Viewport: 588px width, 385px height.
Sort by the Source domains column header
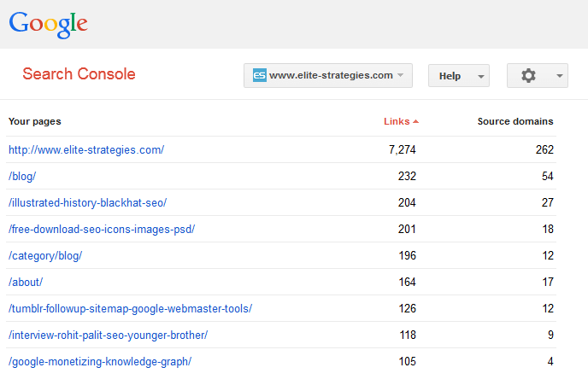coord(514,121)
